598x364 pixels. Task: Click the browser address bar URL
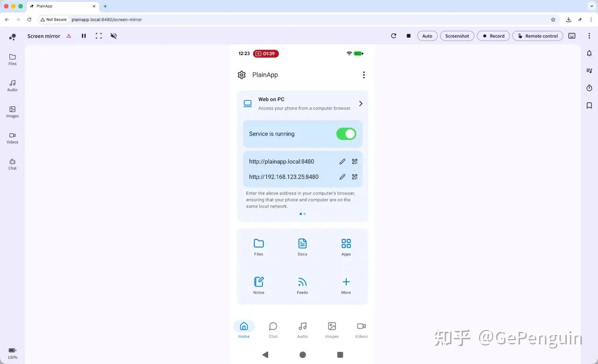point(107,20)
